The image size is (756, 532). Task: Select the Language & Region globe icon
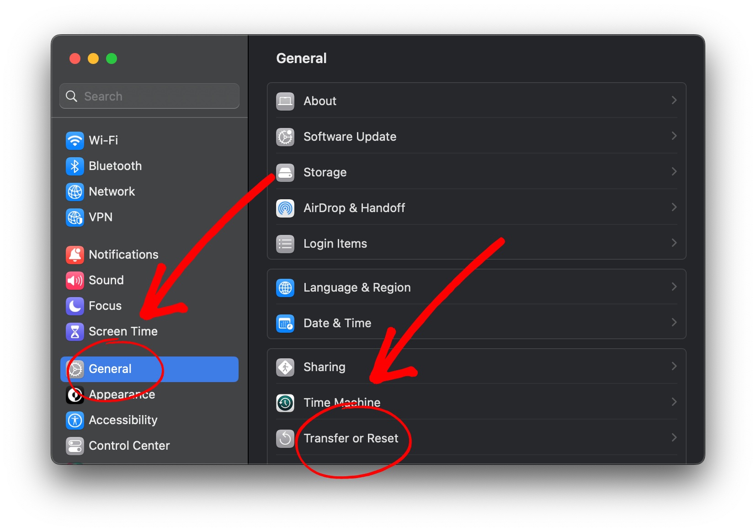285,287
